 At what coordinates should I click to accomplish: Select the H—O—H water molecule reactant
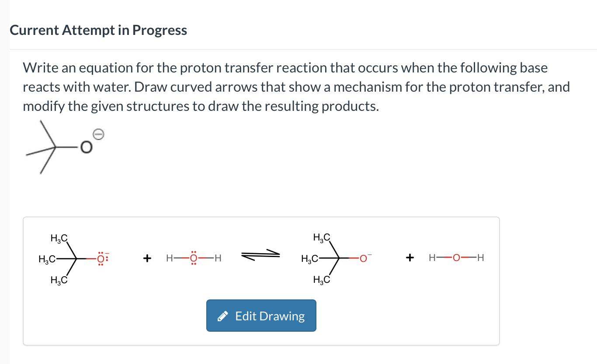pos(193,258)
